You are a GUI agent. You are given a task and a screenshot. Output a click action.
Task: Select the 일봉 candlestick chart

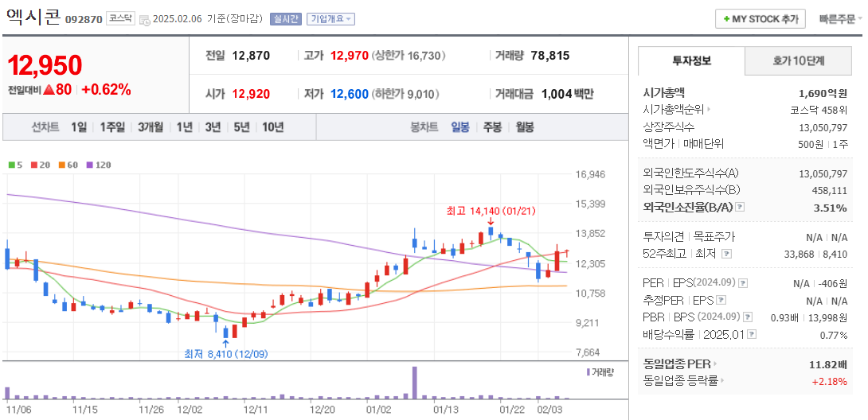pyautogui.click(x=460, y=127)
